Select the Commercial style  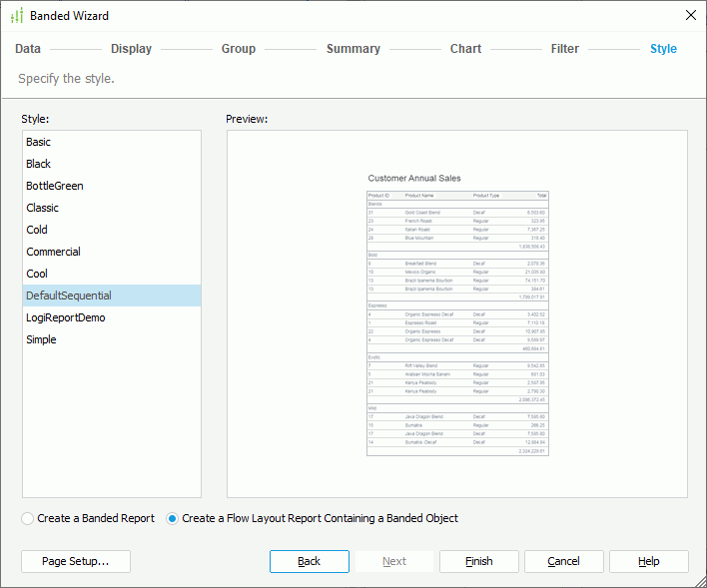pyautogui.click(x=54, y=252)
